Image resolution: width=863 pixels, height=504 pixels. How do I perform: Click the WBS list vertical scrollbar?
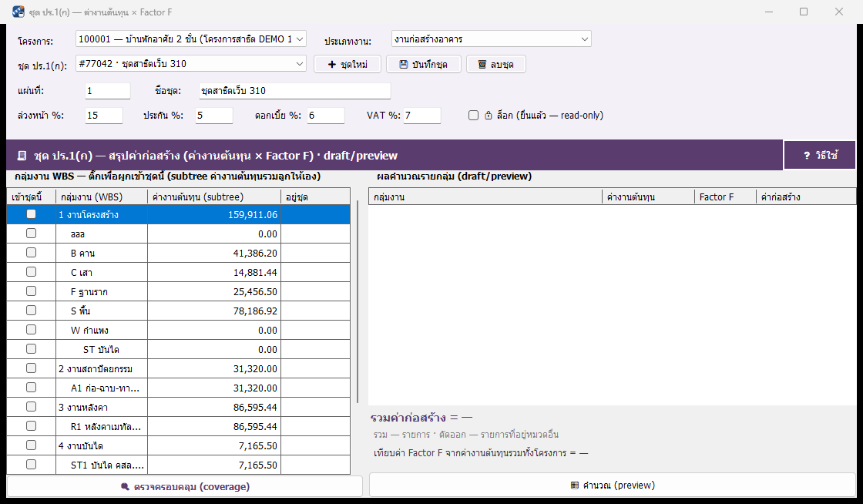pyautogui.click(x=358, y=301)
